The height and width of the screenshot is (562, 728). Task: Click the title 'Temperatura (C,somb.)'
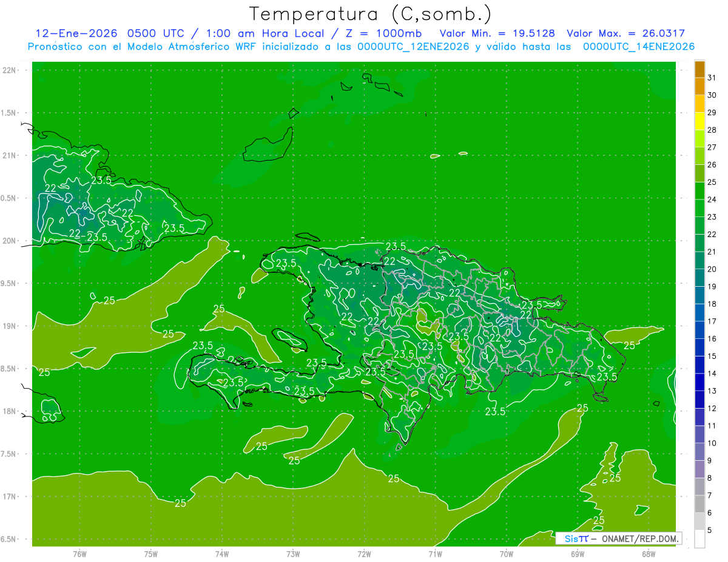[370, 13]
